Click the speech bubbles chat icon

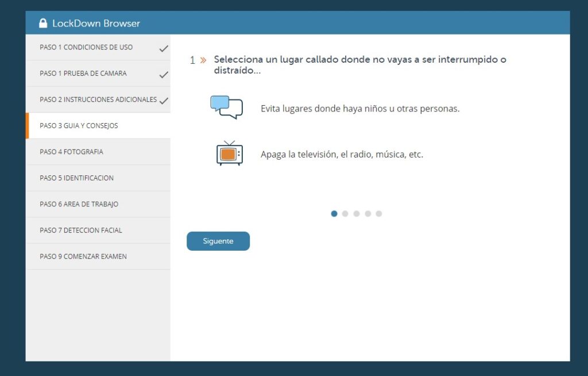(227, 108)
